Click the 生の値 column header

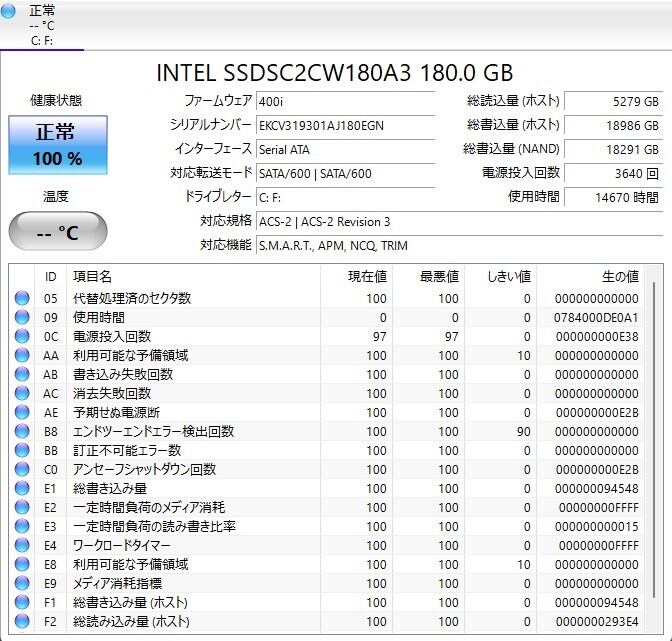click(618, 276)
